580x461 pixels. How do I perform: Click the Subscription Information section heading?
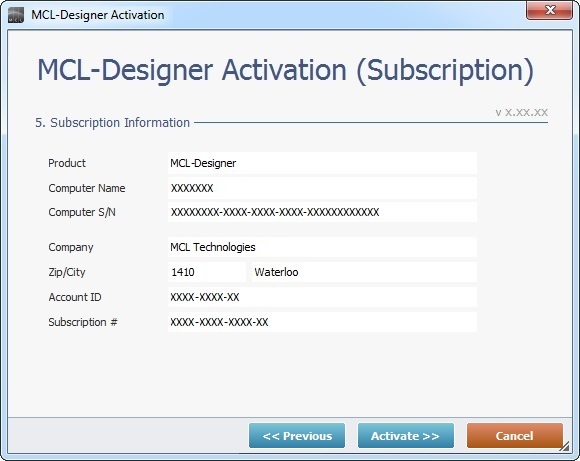click(x=112, y=122)
